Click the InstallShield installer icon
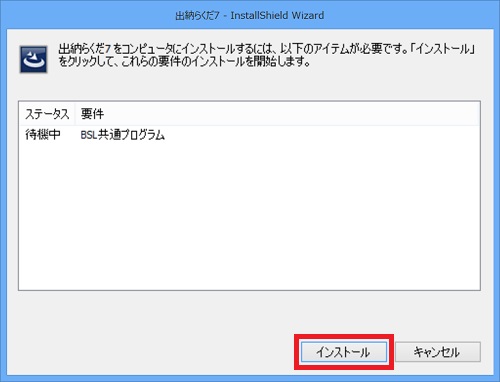Image resolution: width=500 pixels, height=382 pixels. point(33,59)
